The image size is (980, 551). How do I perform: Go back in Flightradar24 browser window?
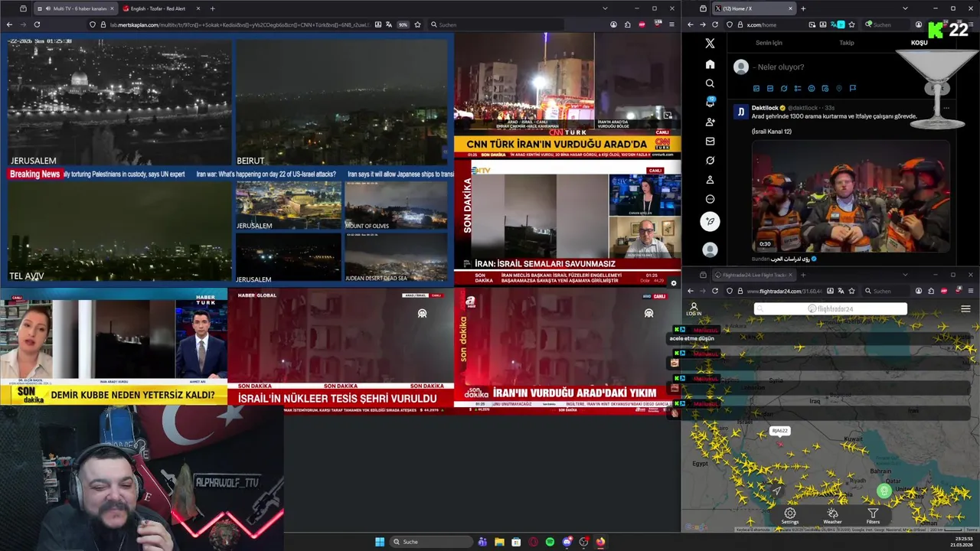tap(690, 291)
